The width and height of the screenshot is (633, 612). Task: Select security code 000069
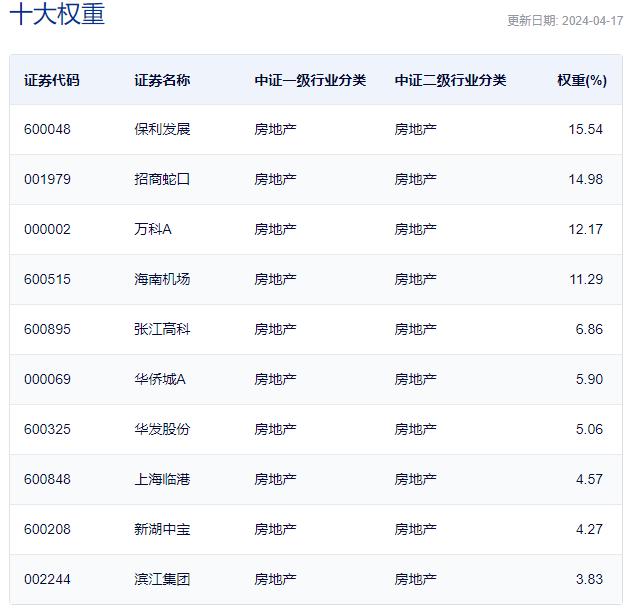(x=47, y=379)
